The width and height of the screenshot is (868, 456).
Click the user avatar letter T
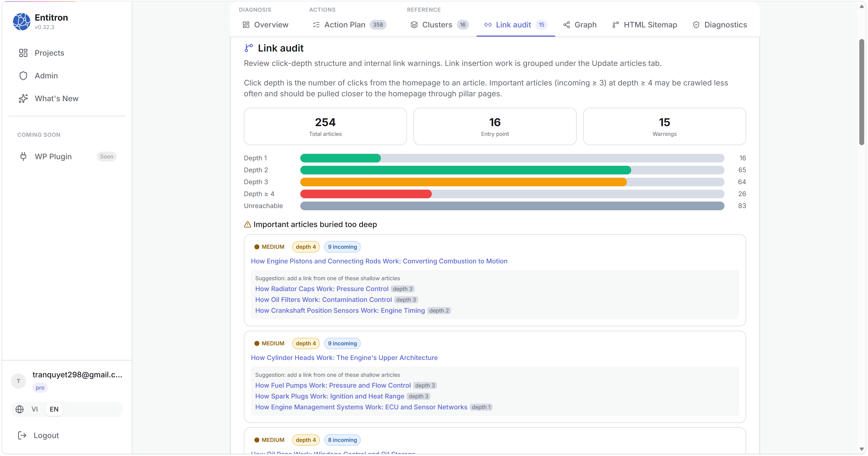pyautogui.click(x=18, y=381)
